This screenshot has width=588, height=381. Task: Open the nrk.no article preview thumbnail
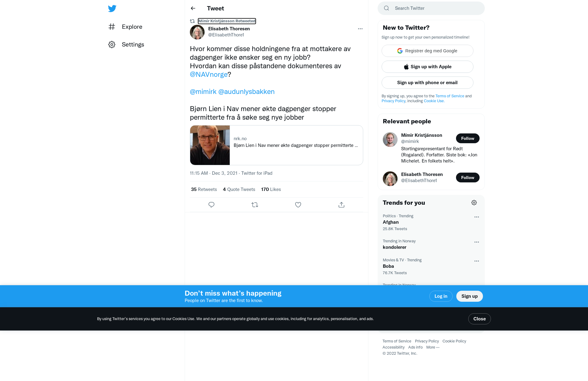tap(210, 145)
